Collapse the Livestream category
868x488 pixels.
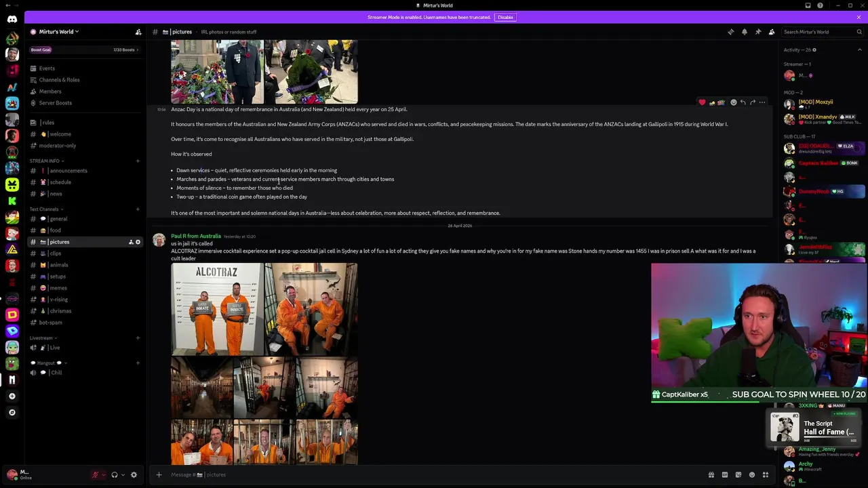[43, 338]
